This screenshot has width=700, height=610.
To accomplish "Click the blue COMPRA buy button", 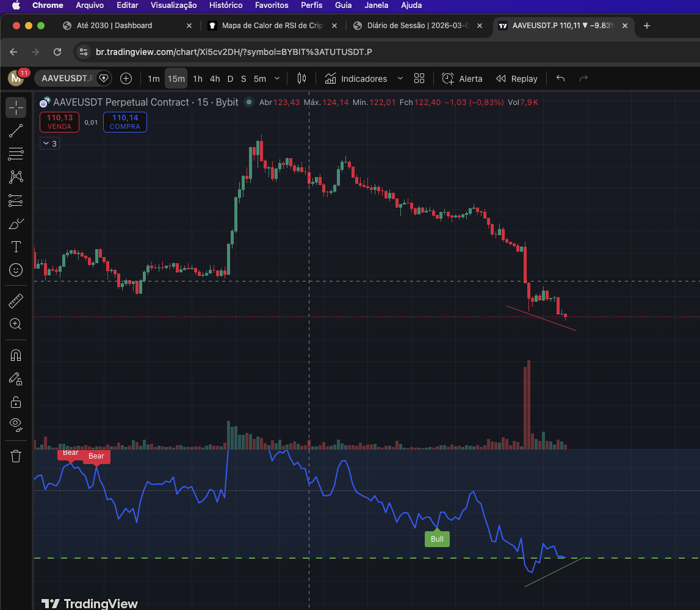I will (125, 122).
